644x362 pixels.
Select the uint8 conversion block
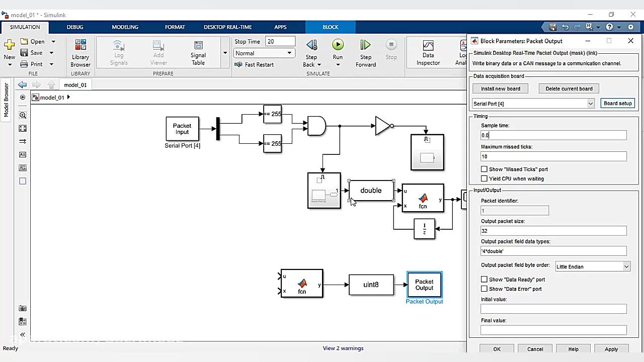[371, 285]
